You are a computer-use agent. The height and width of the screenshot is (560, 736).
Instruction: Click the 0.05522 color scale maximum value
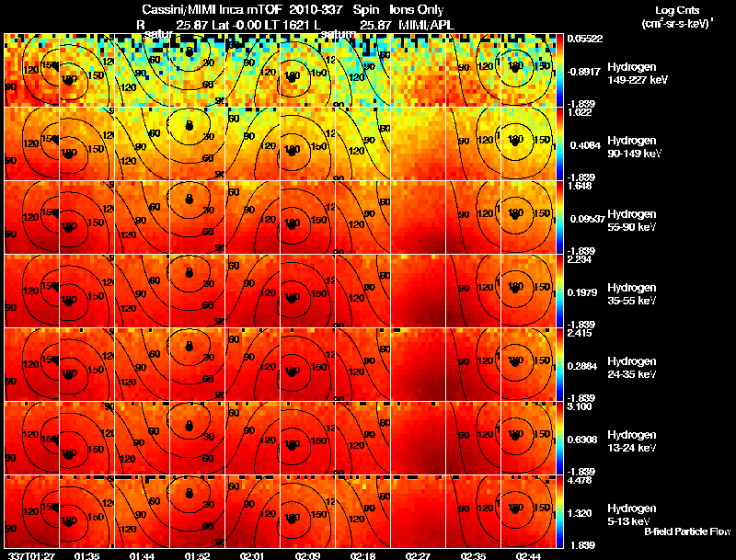[585, 39]
